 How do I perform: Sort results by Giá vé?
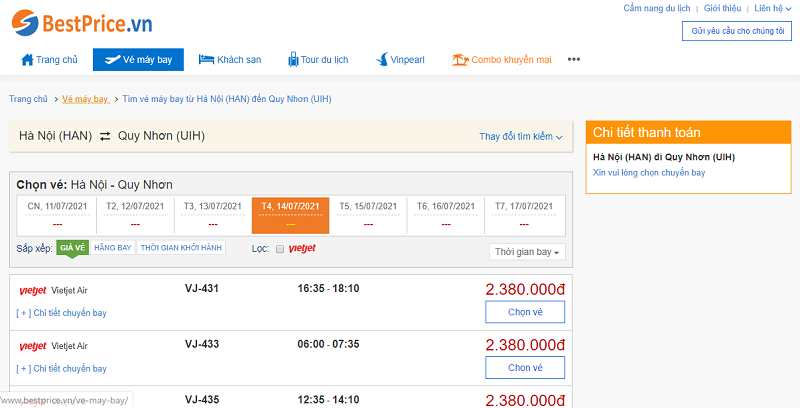pos(72,248)
